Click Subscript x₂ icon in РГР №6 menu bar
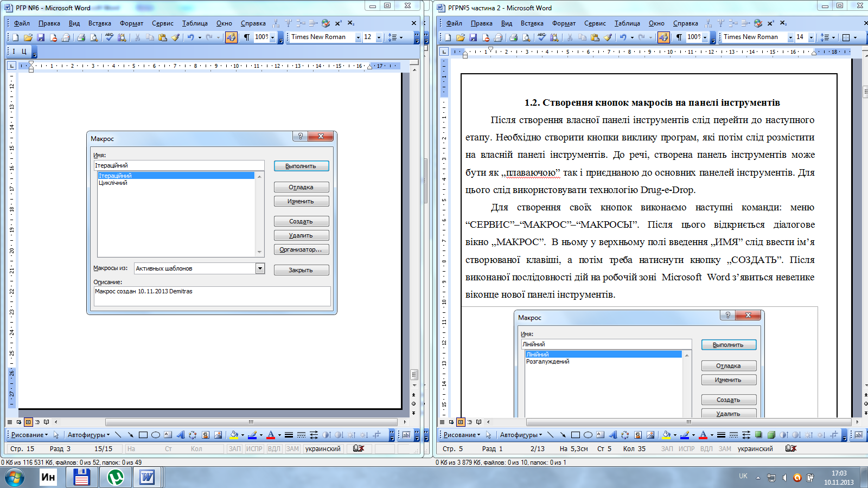Viewport: 868px width, 488px height. pos(350,23)
